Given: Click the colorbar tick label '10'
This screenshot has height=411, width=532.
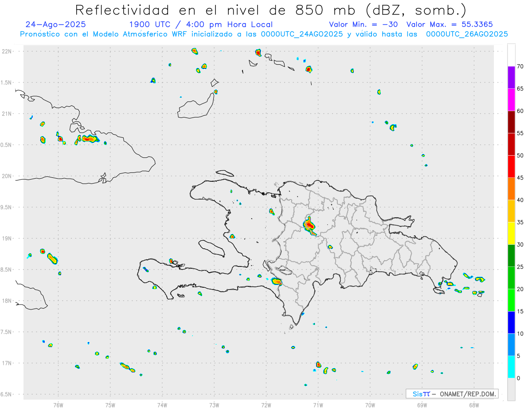Looking at the screenshot, I should click(520, 333).
